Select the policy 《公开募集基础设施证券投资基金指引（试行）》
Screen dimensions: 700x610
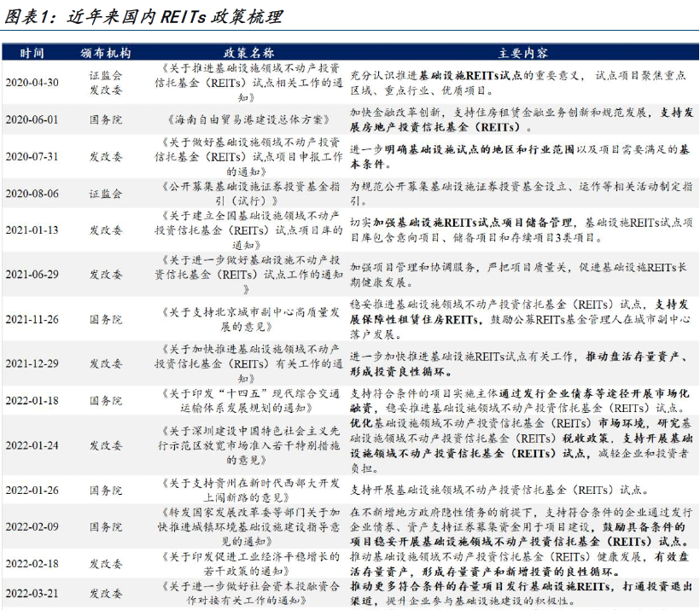[248, 194]
